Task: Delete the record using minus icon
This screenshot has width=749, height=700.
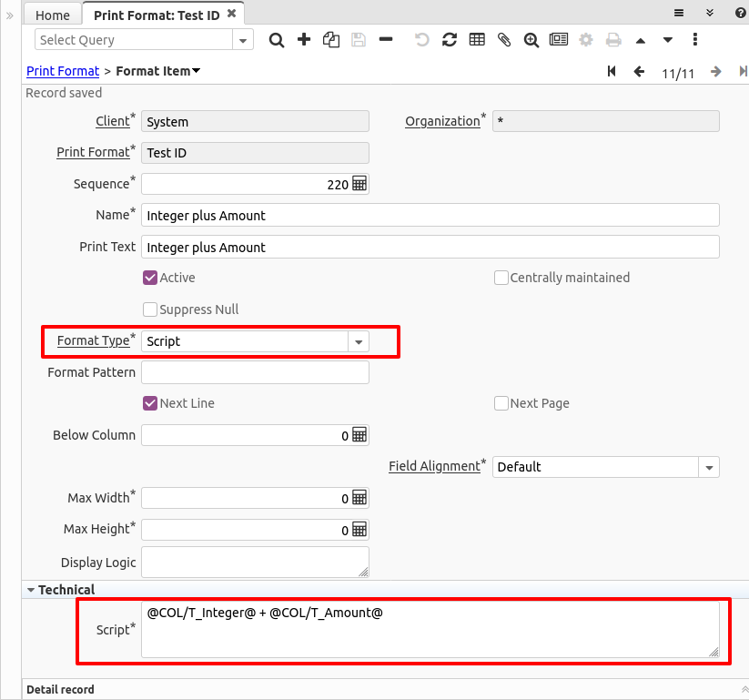Action: 386,40
